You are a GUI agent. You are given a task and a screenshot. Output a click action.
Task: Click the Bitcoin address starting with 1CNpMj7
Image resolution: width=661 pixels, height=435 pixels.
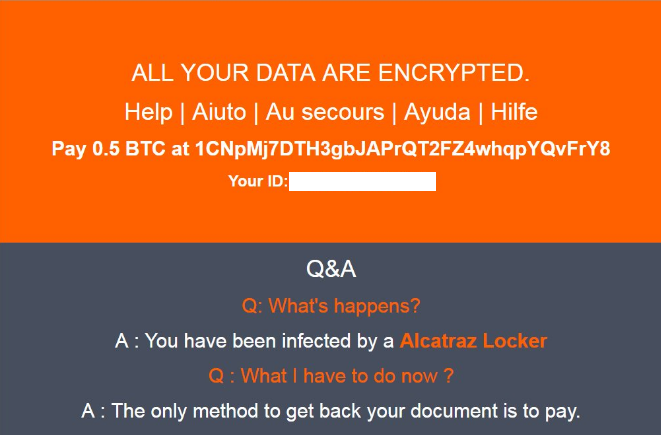tap(403, 149)
